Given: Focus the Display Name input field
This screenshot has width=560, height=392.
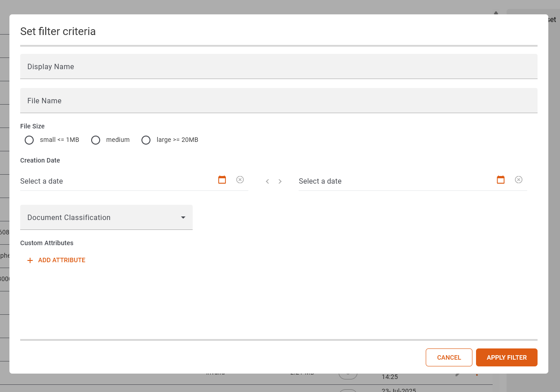Looking at the screenshot, I should click(x=278, y=66).
